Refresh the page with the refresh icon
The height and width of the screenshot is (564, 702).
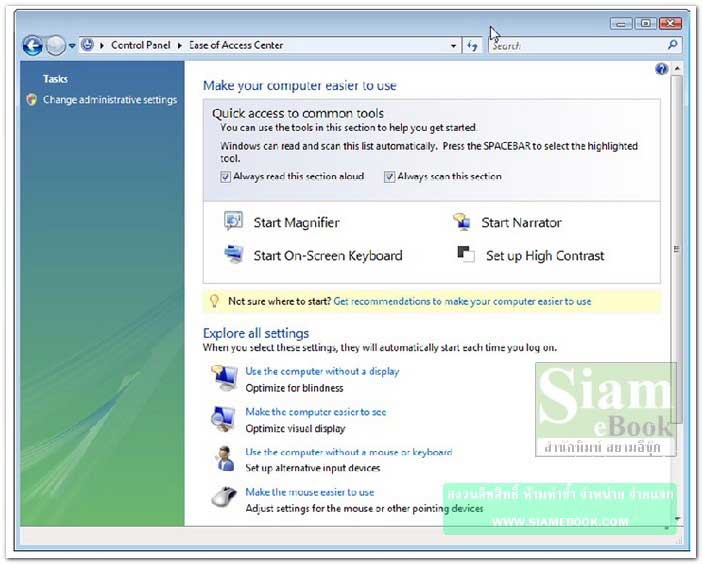tap(472, 46)
